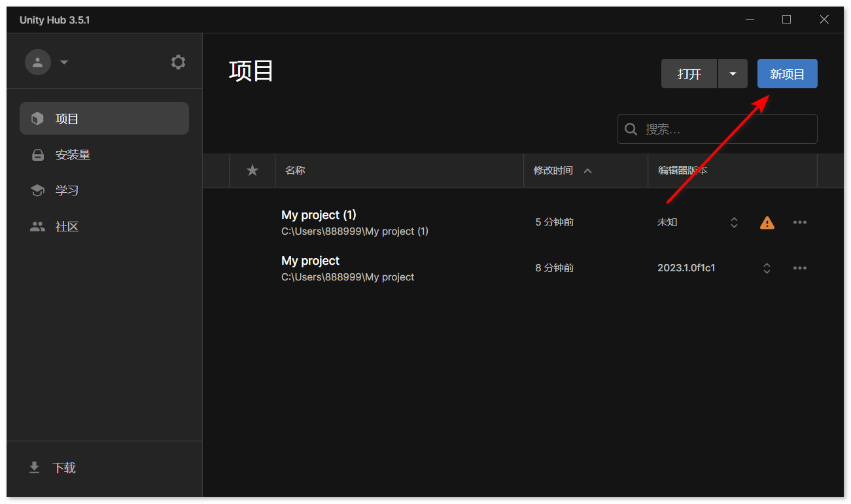The image size is (851, 504).
Task: Open the settings gear icon
Action: (178, 62)
